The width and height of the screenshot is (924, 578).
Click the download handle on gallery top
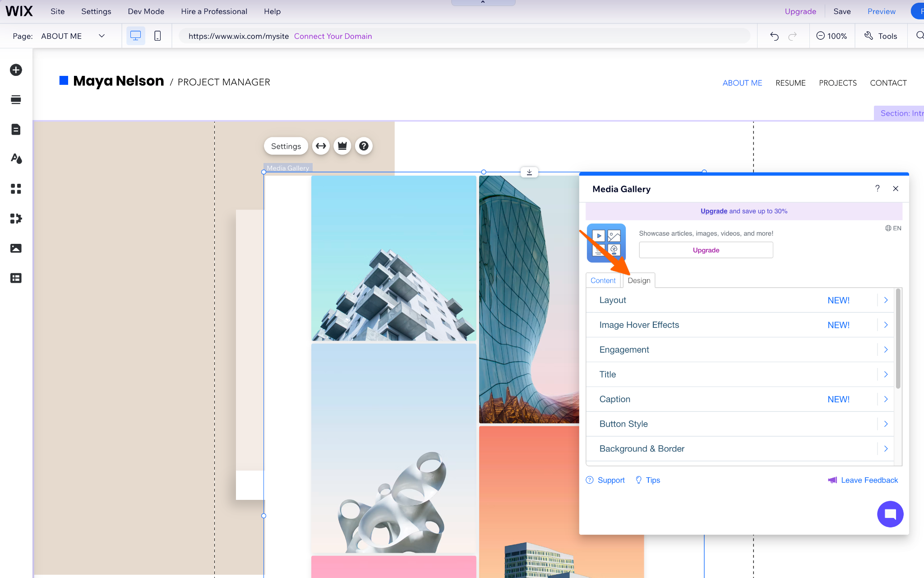pos(529,172)
